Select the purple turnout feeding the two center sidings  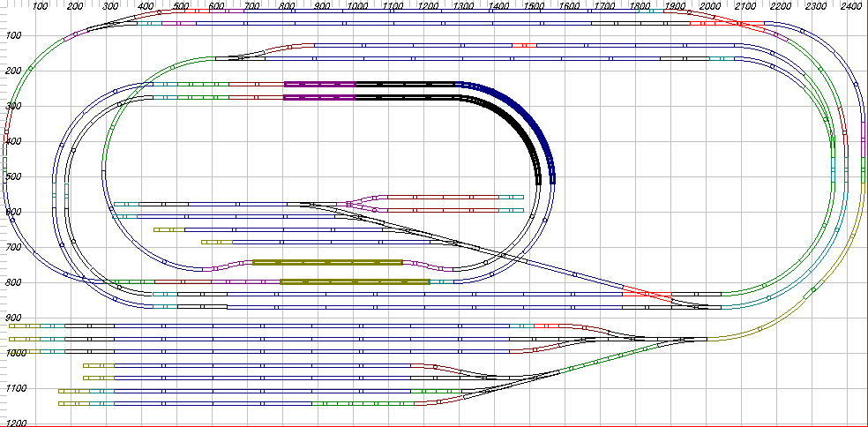[363, 202]
